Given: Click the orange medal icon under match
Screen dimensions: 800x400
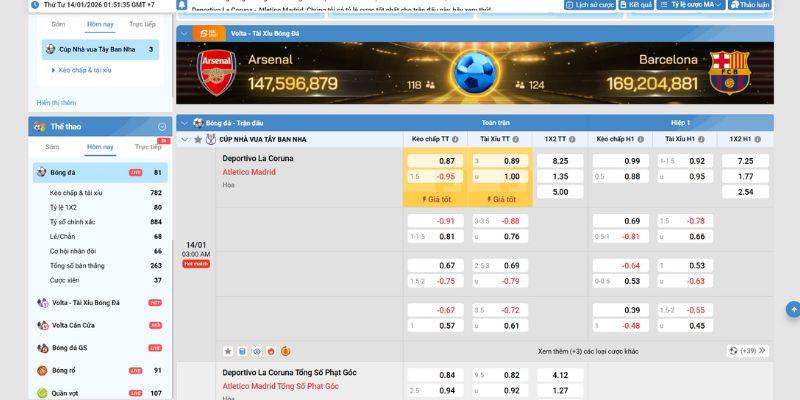Looking at the screenshot, I should click(x=286, y=351).
